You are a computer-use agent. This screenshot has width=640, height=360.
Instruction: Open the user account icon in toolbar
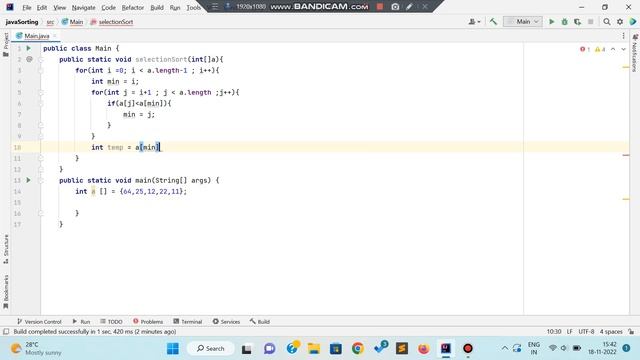pyautogui.click(x=474, y=22)
